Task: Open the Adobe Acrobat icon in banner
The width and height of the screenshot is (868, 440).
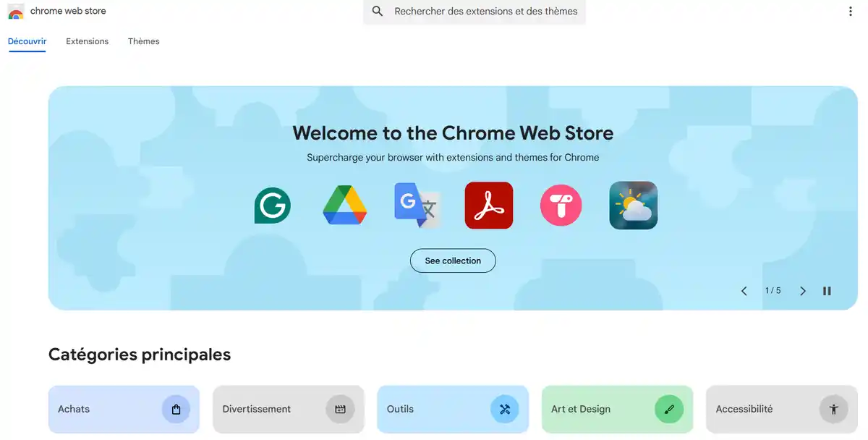Action: [489, 206]
